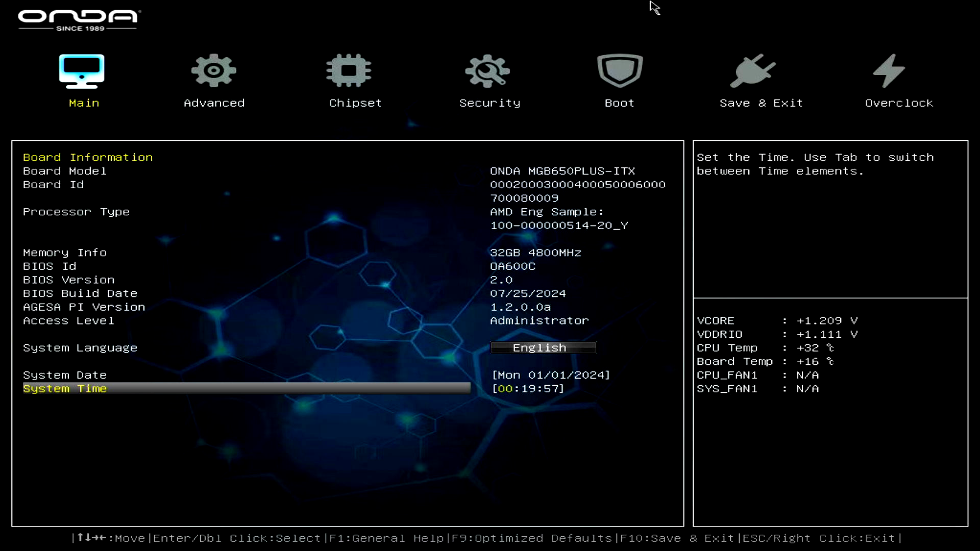Click the Boot shield icon
The width and height of the screenshot is (980, 551).
click(620, 70)
